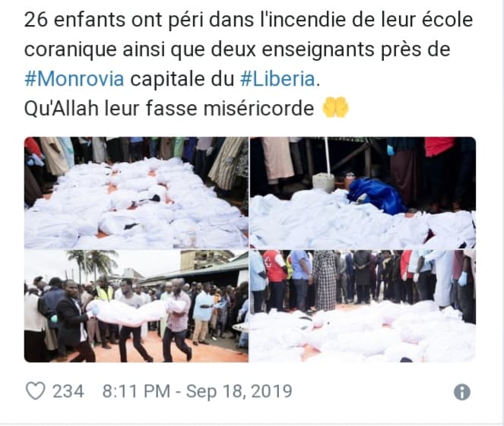Click the Red Cross vest in the photo

(x=275, y=267)
